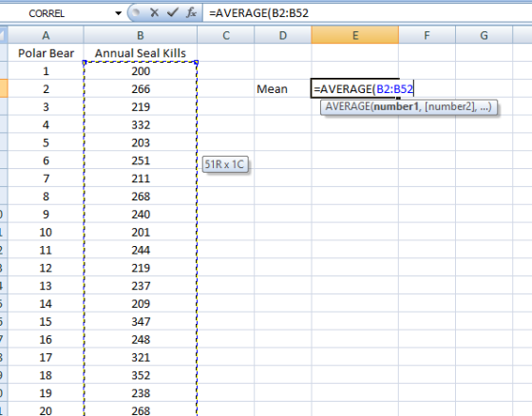
Task: Select column A header
Action: coord(46,35)
